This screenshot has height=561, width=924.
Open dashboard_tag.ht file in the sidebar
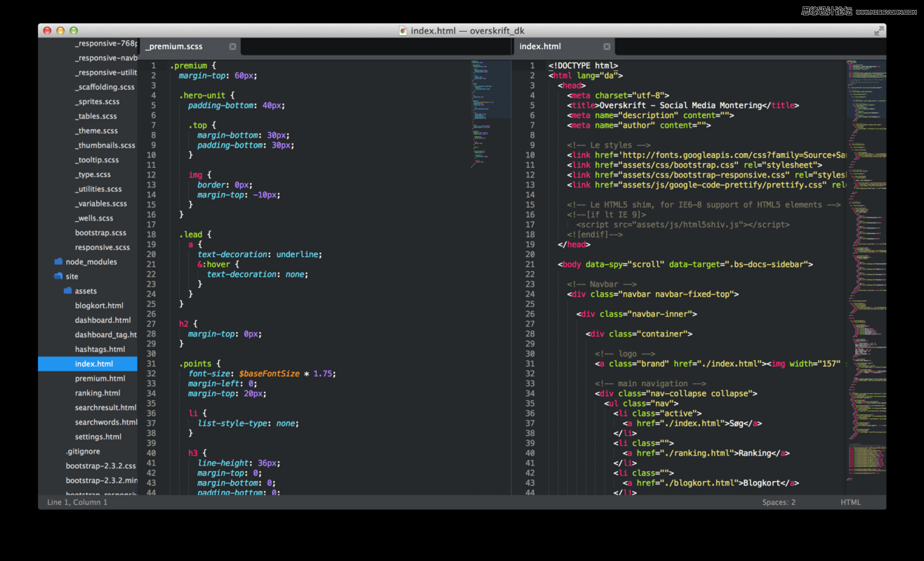pos(106,335)
